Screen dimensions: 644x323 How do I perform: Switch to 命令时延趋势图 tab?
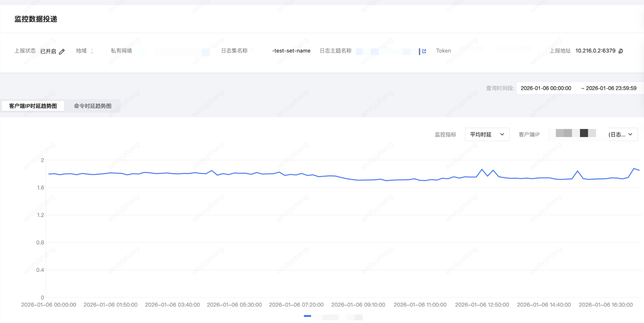point(93,106)
